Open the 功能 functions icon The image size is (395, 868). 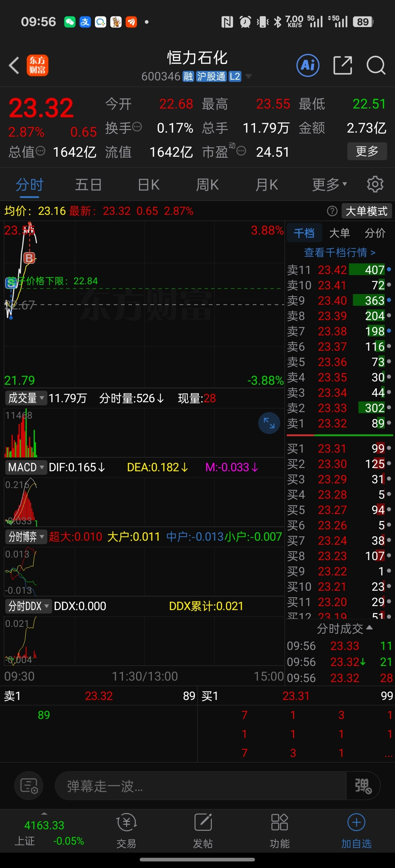(x=280, y=830)
